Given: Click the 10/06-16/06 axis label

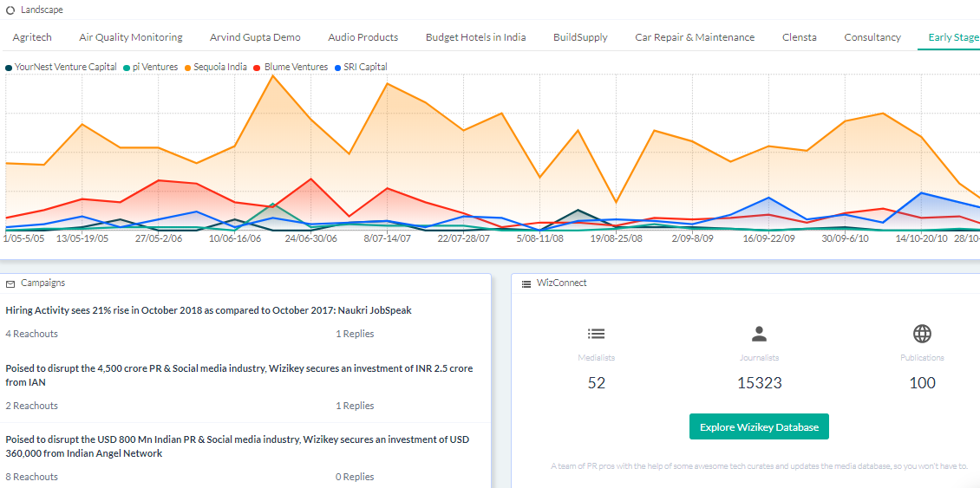Looking at the screenshot, I should (235, 238).
